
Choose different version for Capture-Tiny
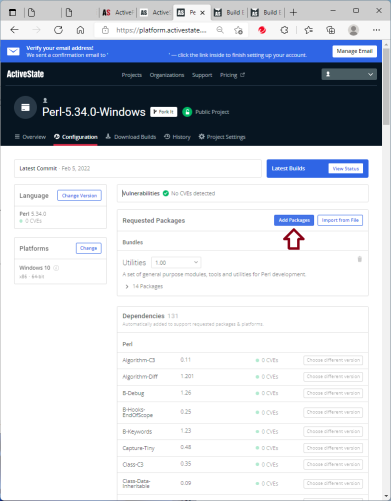333,448
